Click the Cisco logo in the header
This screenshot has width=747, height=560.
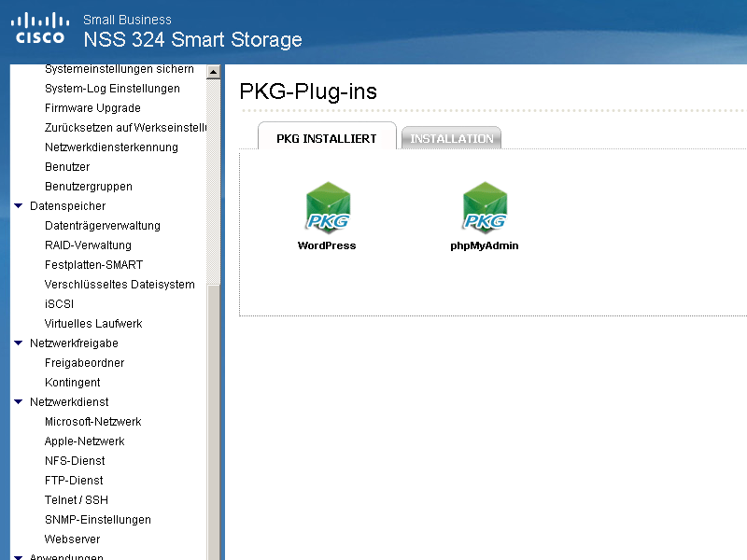pos(40,29)
